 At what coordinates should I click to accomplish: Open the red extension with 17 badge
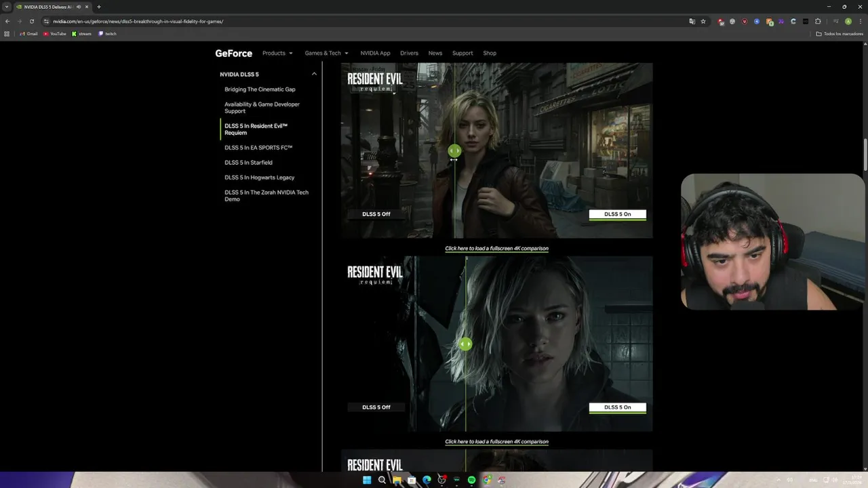[x=721, y=22]
